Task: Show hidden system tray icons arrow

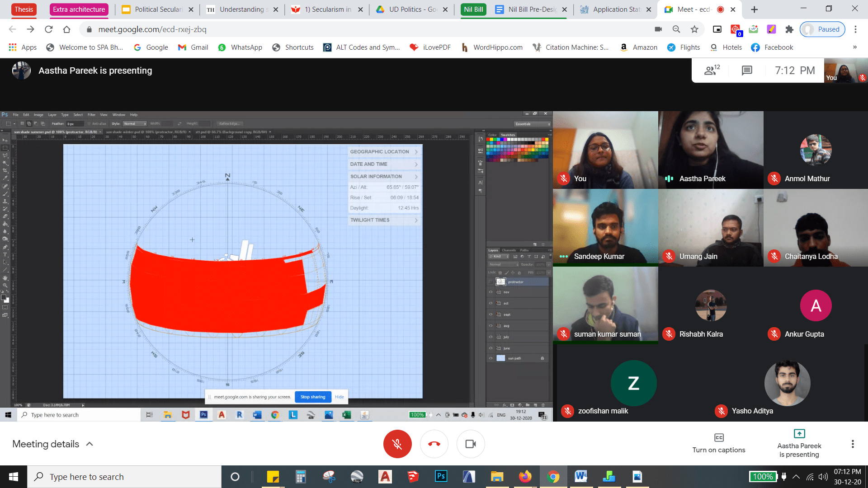Action: [796, 476]
